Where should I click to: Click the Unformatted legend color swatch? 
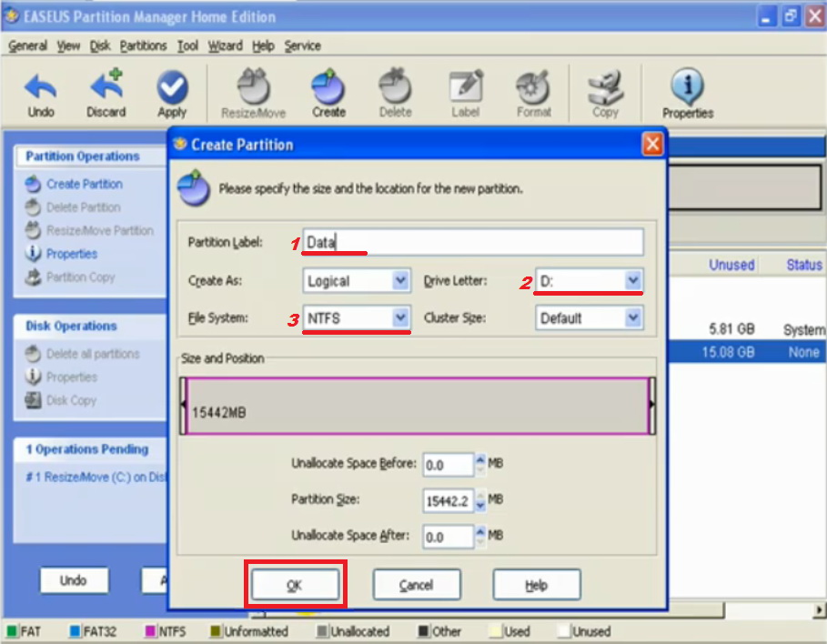[216, 631]
